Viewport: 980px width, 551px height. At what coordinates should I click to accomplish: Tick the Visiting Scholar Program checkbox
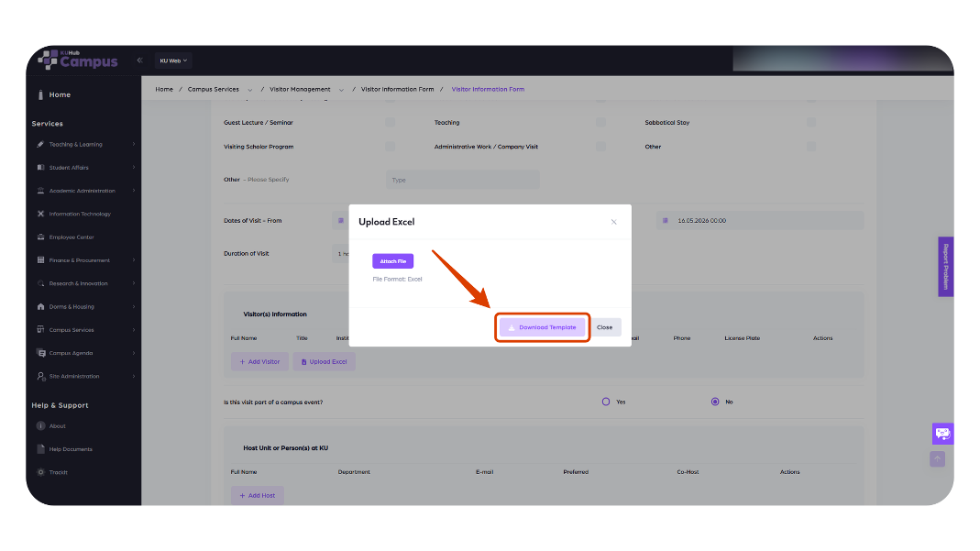point(390,146)
